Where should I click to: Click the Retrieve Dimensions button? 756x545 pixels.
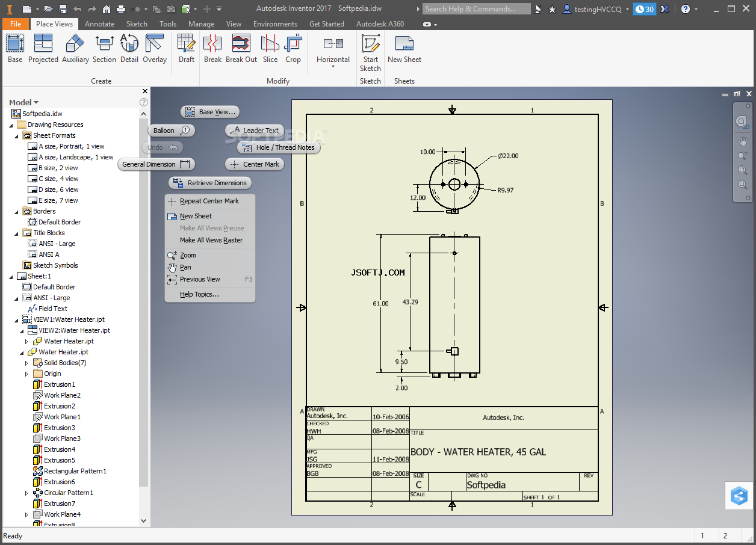(x=210, y=183)
